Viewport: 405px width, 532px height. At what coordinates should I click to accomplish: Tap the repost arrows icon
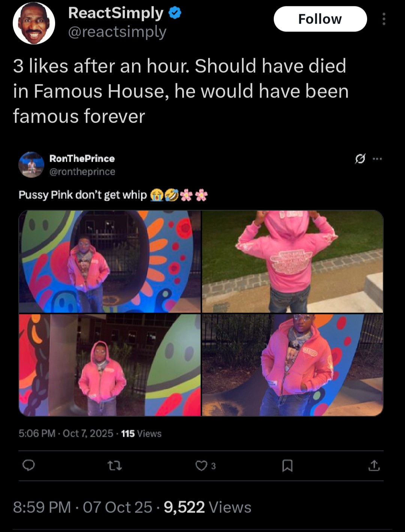click(115, 466)
